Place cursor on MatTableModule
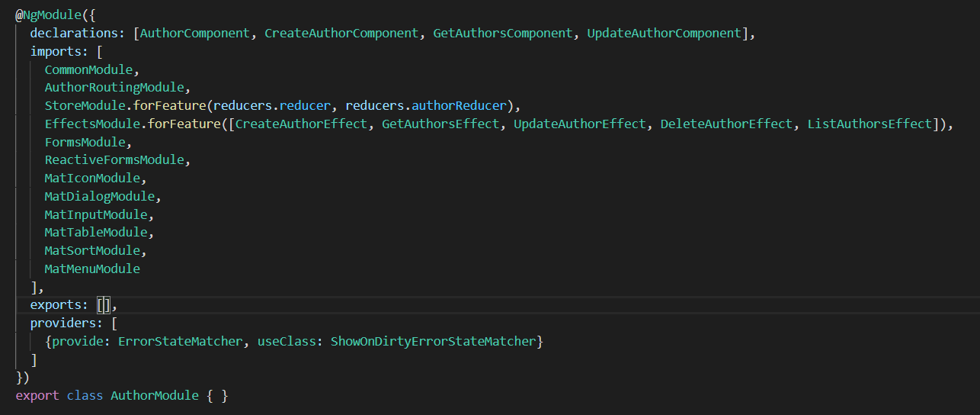This screenshot has height=415, width=980. click(x=96, y=232)
